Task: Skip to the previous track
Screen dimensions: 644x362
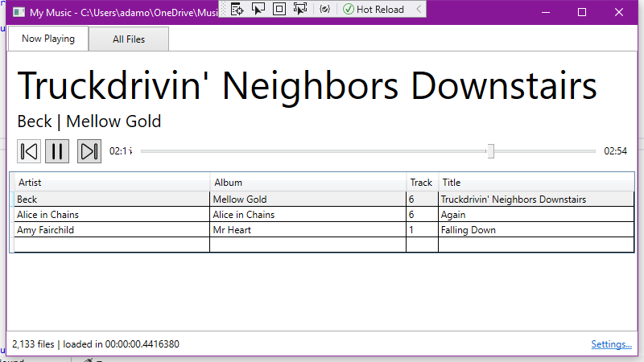Action: (29, 151)
